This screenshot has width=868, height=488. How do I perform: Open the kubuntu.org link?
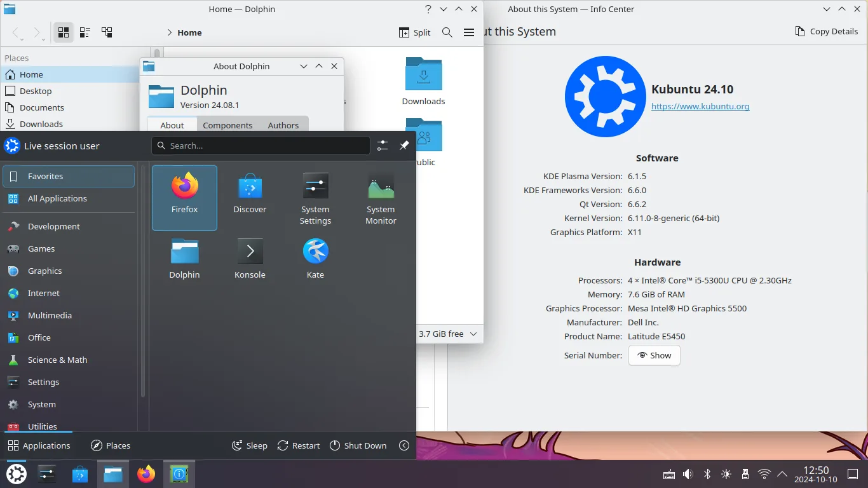[700, 106]
